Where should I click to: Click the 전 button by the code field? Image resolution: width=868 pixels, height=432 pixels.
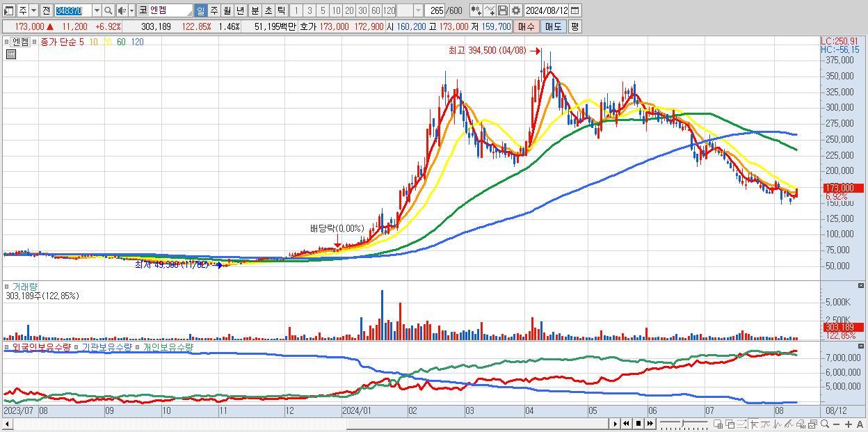tap(46, 10)
